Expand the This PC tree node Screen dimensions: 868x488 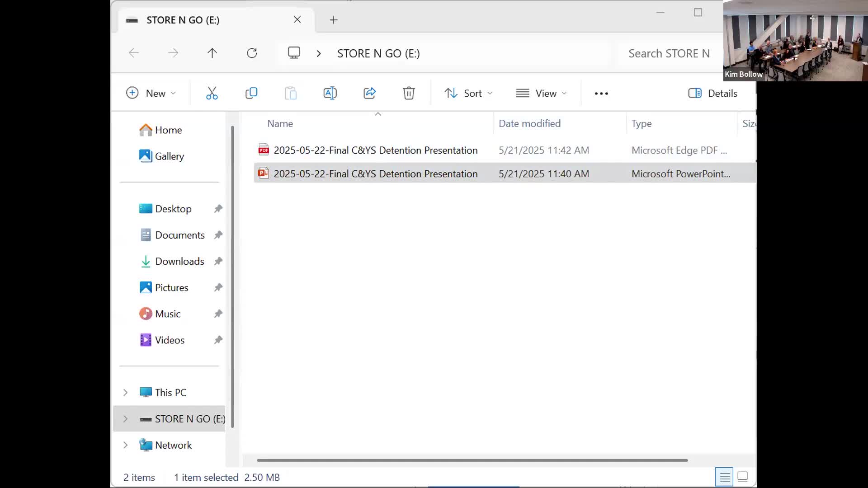pos(126,393)
